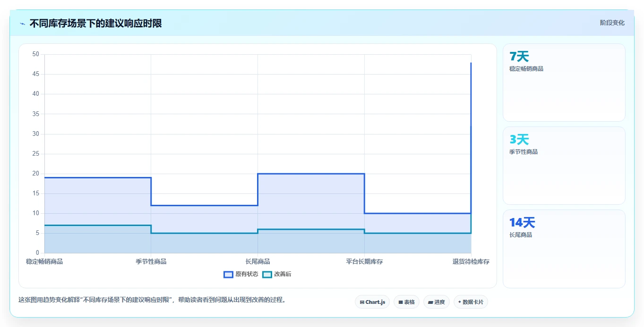Click the x-axis label 季节性商品

(x=151, y=261)
